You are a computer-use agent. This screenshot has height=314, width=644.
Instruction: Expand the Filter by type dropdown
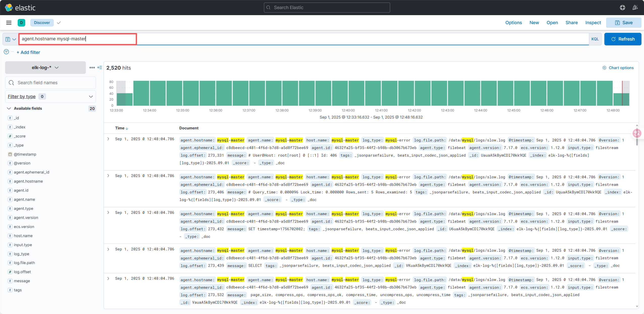click(51, 97)
